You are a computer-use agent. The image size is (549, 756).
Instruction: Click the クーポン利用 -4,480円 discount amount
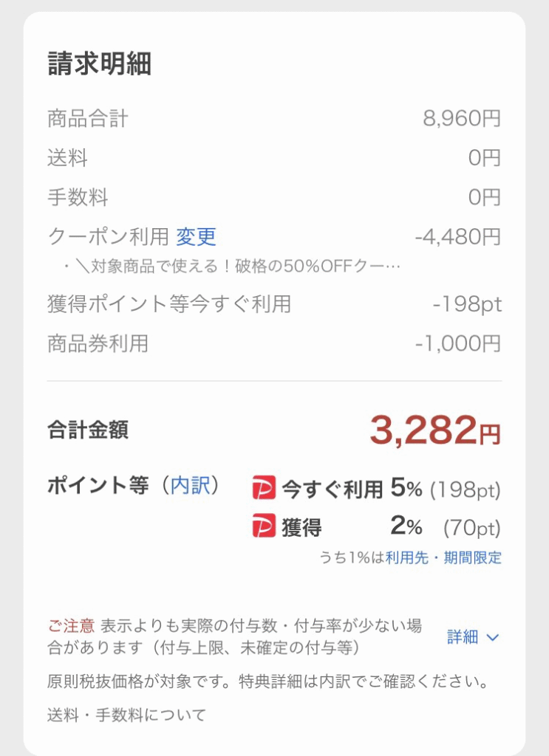pyautogui.click(x=458, y=237)
